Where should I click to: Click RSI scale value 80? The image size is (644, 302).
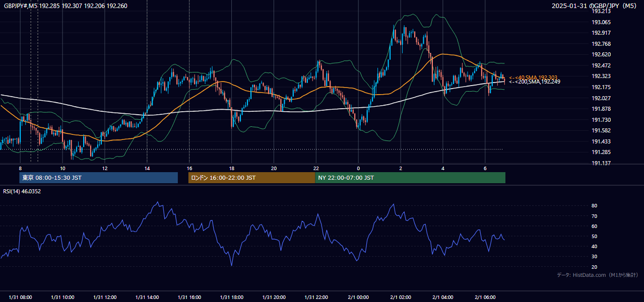pyautogui.click(x=595, y=206)
